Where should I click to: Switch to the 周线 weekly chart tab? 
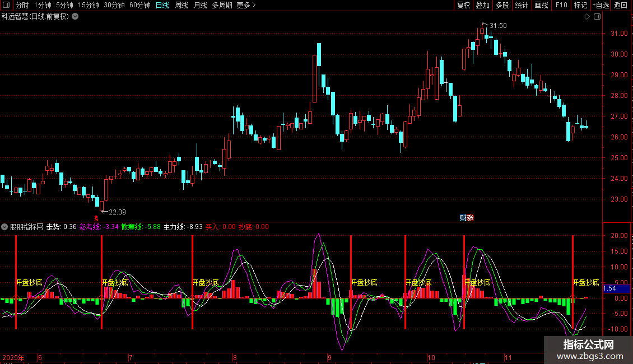[181, 5]
